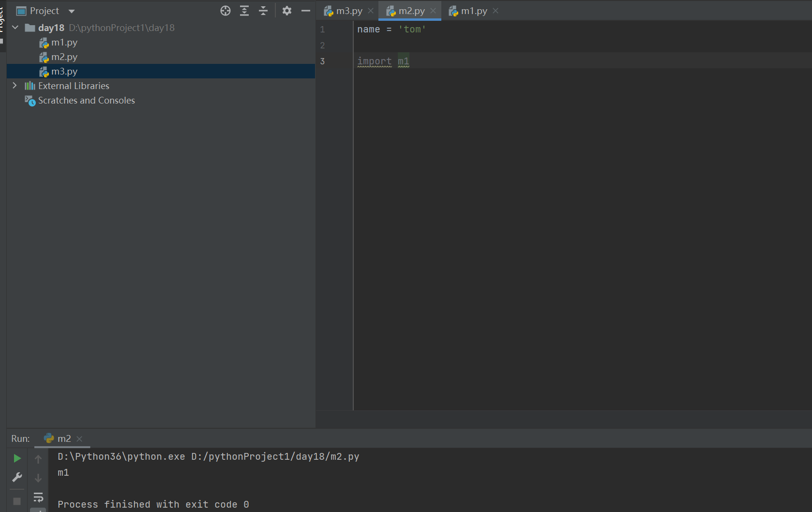Viewport: 812px width, 512px height.
Task: Open Project tool window gear settings
Action: (x=287, y=11)
